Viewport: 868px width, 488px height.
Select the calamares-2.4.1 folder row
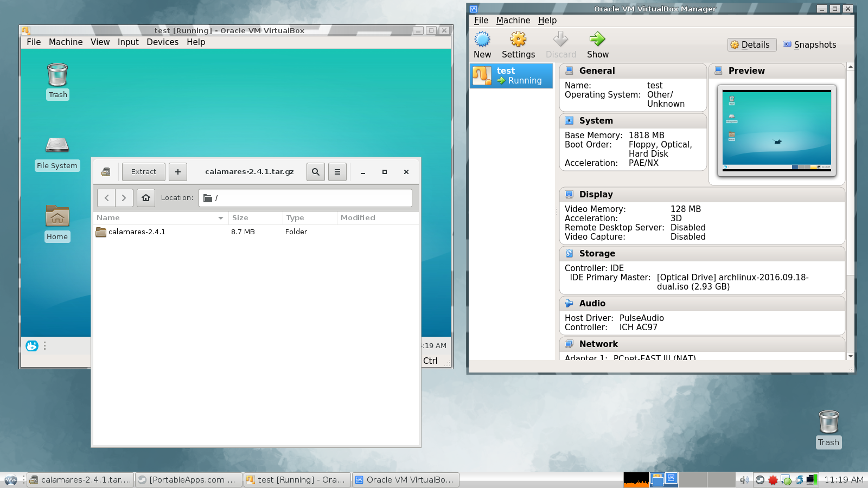pos(256,232)
